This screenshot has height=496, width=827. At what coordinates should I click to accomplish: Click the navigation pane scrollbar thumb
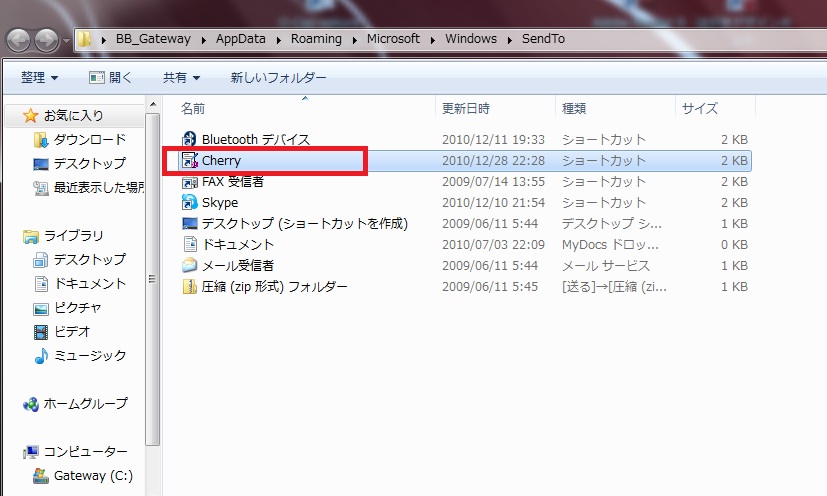click(152, 280)
